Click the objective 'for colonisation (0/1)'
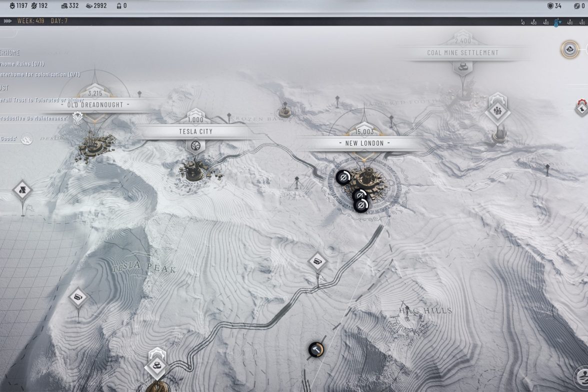588x392 pixels. (x=40, y=74)
